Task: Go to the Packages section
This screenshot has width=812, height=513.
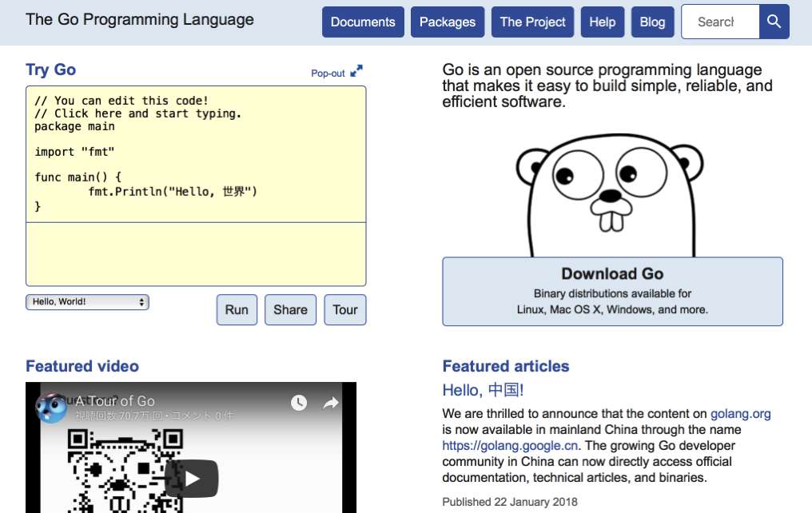Action: point(447,22)
